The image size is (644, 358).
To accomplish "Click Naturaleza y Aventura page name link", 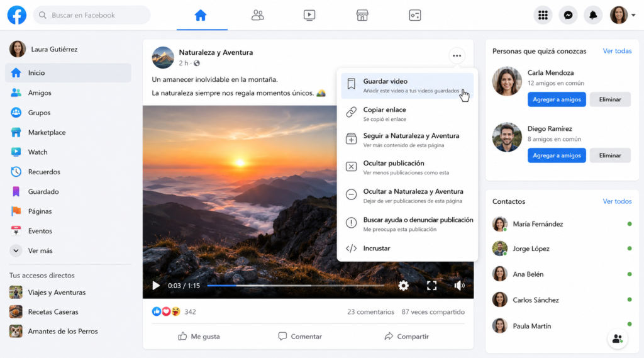I will tap(216, 52).
